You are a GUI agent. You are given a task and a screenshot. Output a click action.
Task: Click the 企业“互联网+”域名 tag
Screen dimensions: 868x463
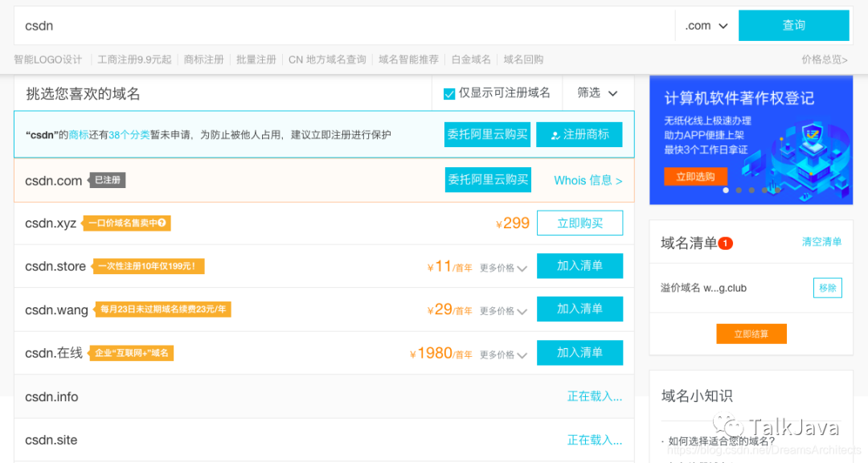(x=131, y=353)
